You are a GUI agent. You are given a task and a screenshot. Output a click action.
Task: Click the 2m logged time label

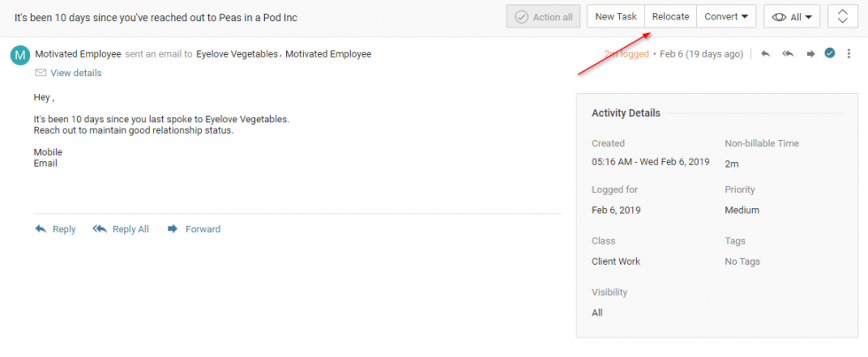pos(625,54)
